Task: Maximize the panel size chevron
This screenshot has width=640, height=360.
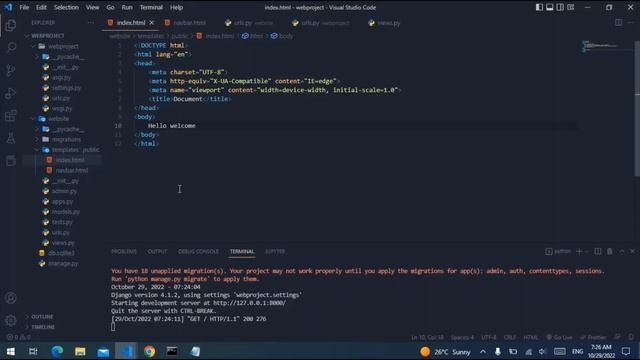Action: coord(622,251)
